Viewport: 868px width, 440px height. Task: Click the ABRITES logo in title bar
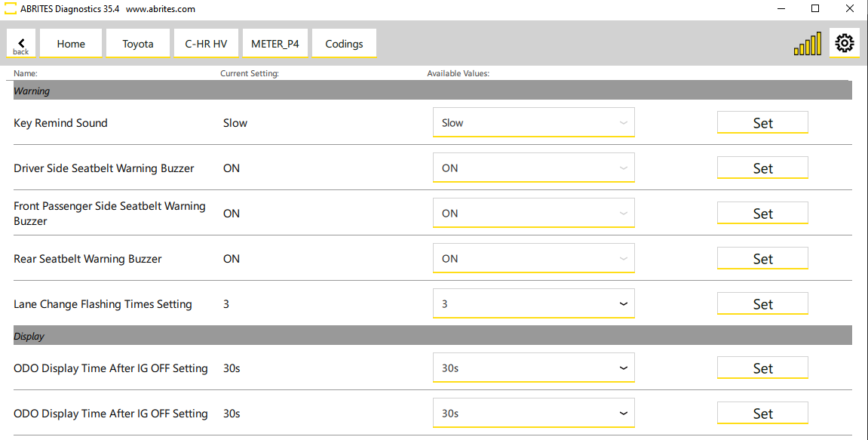11,9
